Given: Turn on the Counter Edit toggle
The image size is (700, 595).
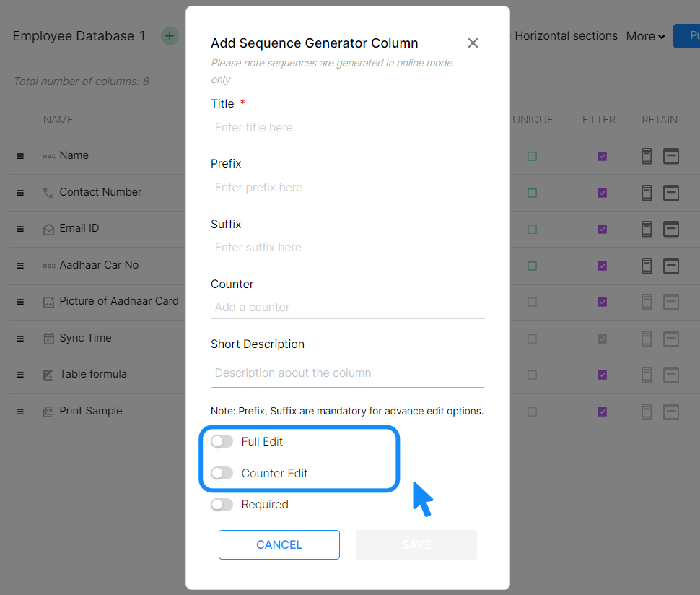Looking at the screenshot, I should (222, 473).
